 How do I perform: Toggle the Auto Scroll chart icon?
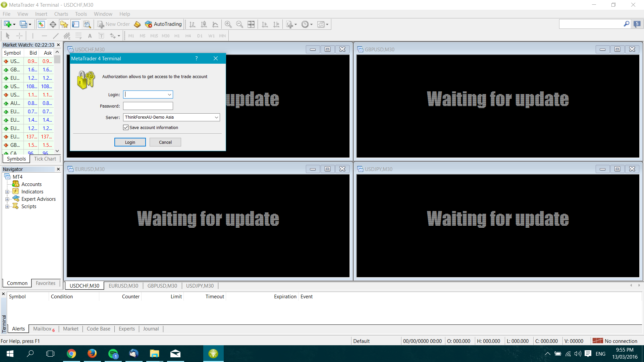(x=265, y=24)
